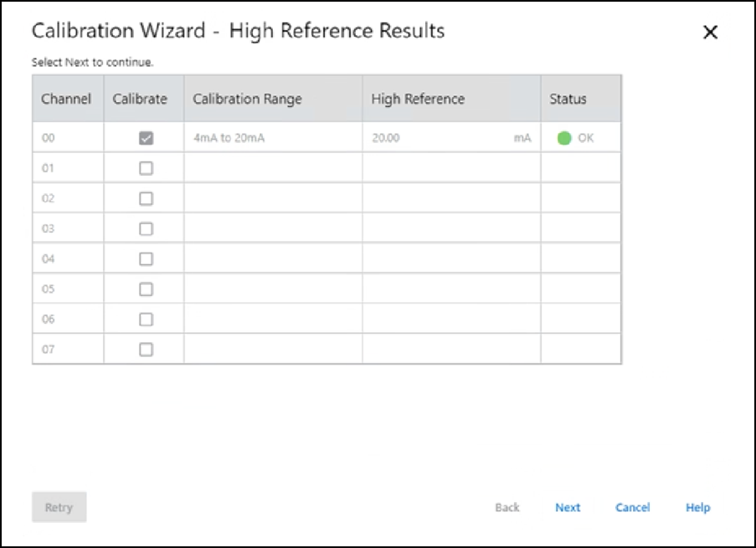Enable calibration for channel 06
This screenshot has height=548, width=756.
(146, 319)
